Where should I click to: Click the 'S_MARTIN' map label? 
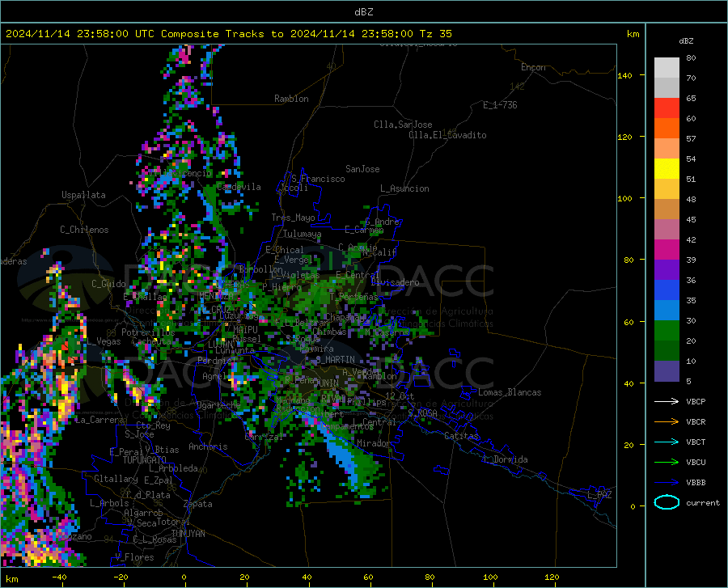click(x=335, y=360)
